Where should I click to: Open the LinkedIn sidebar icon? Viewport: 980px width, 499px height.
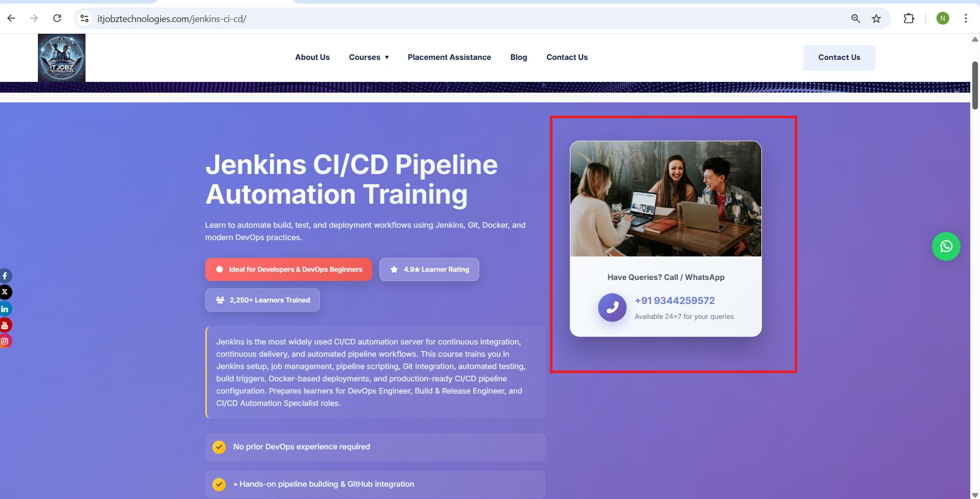(x=5, y=309)
